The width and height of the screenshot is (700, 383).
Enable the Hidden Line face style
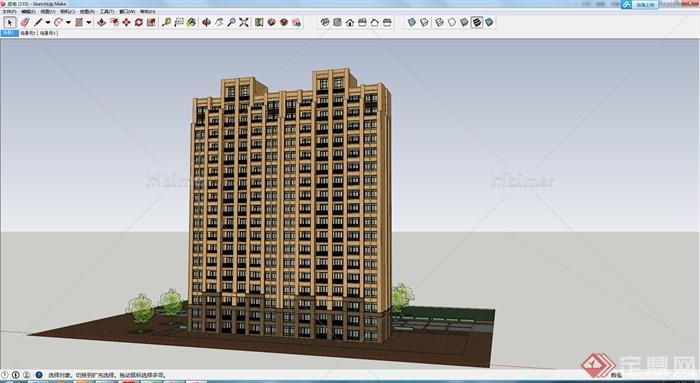(452, 22)
